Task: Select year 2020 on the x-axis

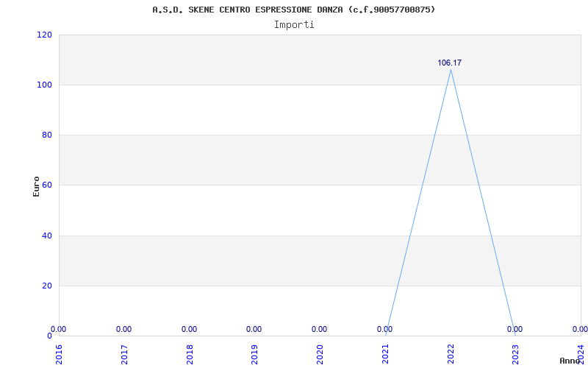Action: [x=320, y=355]
